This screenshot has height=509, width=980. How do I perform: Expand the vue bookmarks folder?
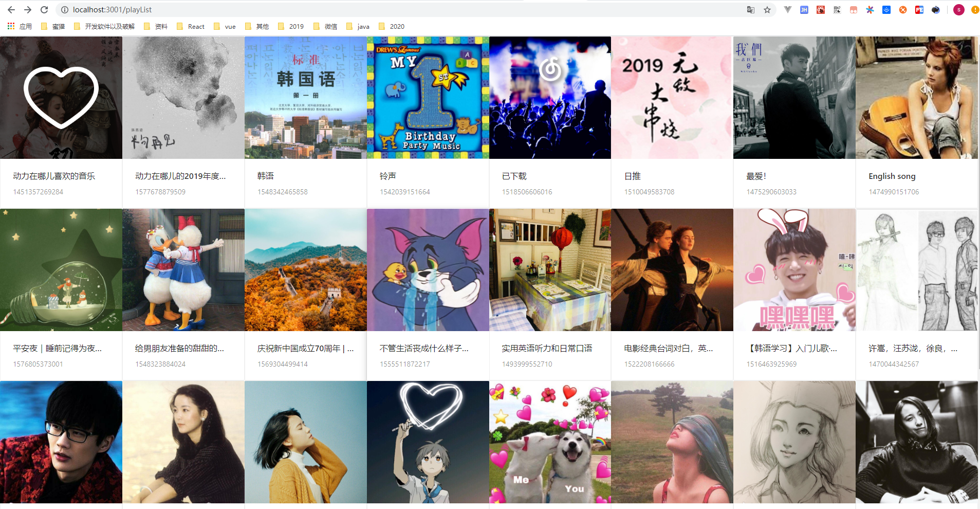(x=225, y=26)
